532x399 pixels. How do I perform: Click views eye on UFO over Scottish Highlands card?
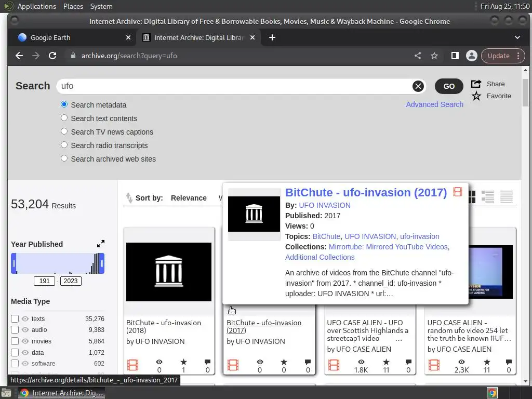[x=361, y=362]
